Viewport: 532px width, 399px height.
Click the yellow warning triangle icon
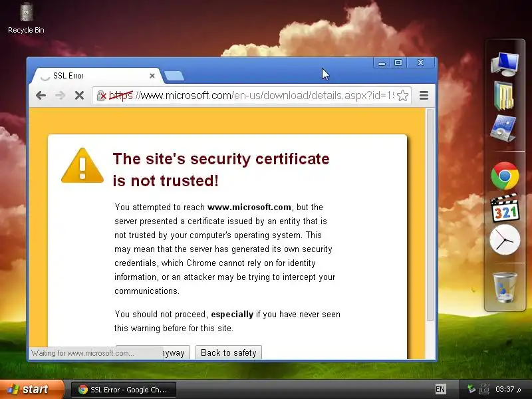click(x=82, y=166)
